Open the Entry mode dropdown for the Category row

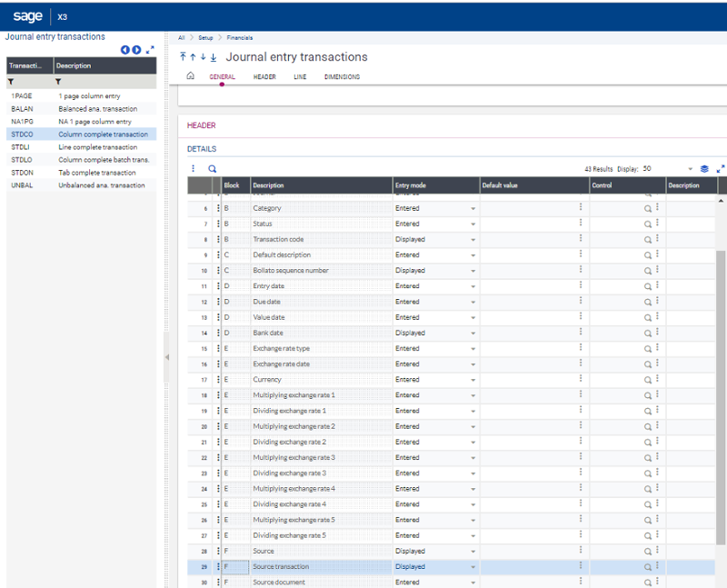click(473, 207)
